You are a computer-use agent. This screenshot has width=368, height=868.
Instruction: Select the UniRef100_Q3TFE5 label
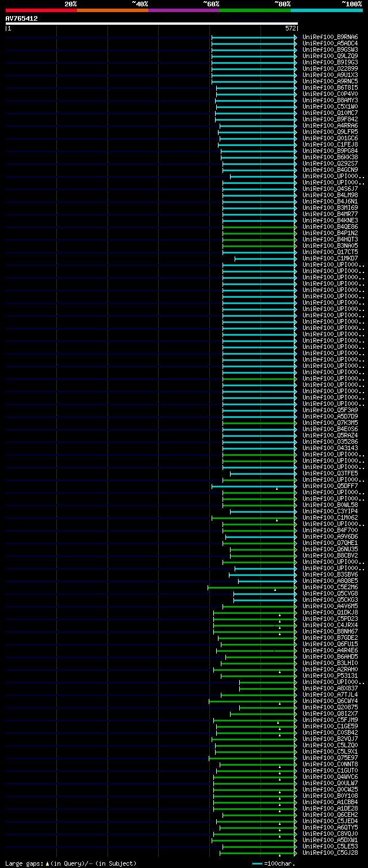coord(330,474)
